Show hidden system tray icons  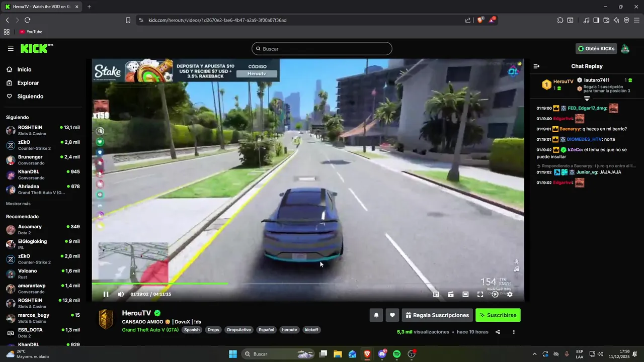534,354
